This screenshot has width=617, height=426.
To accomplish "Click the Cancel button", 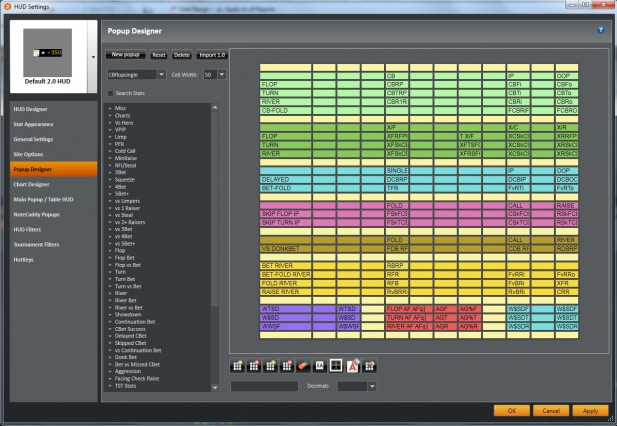I will coord(551,411).
